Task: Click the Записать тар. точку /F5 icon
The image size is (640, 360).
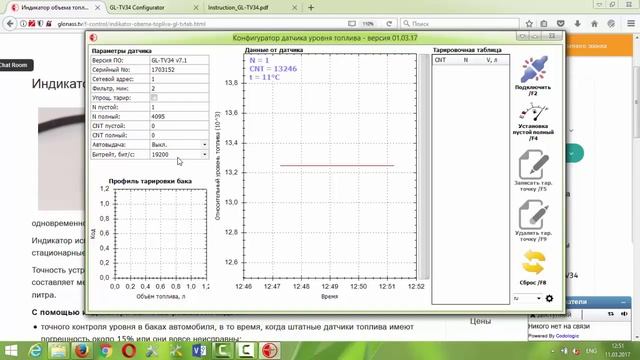Action: [x=533, y=164]
